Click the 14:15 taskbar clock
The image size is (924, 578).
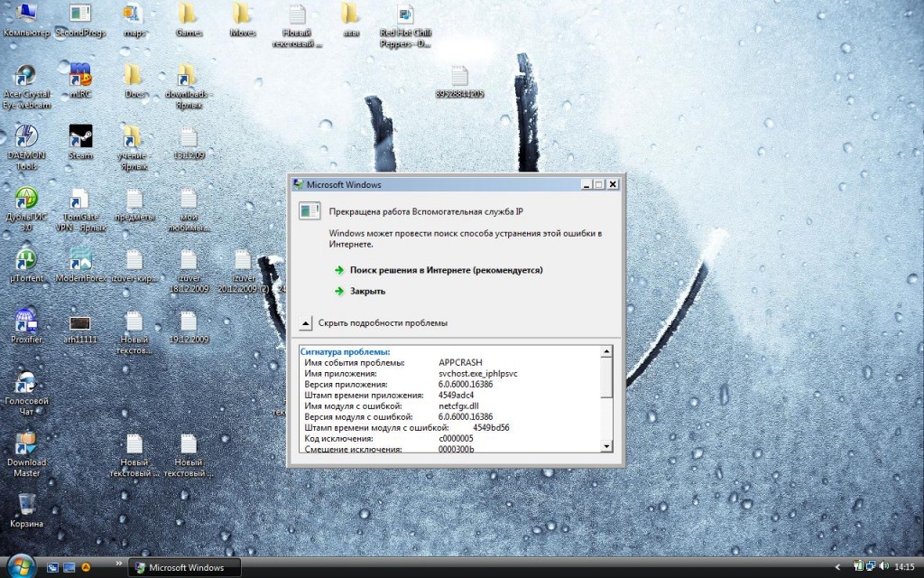904,567
